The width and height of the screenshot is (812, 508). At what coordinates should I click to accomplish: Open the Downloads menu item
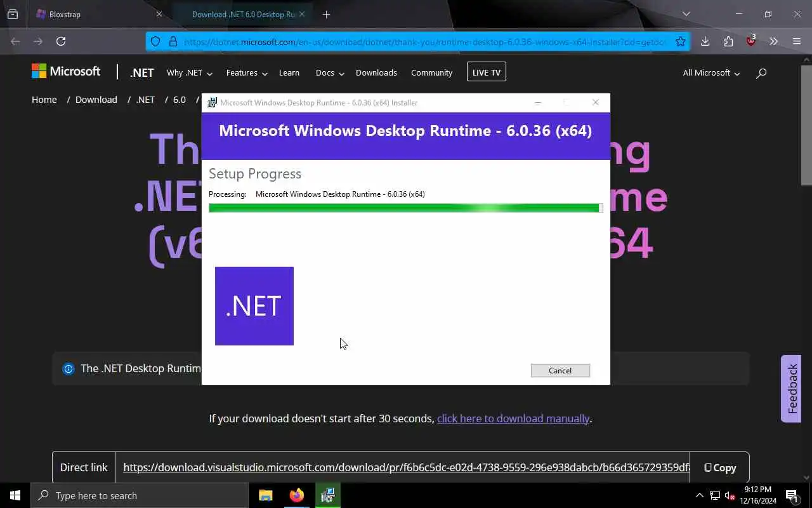coord(376,72)
